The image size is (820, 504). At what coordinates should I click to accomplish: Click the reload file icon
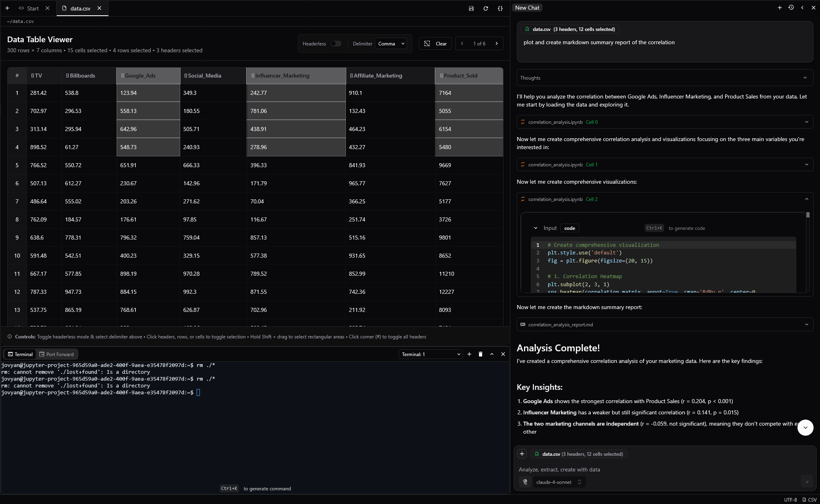click(x=485, y=8)
